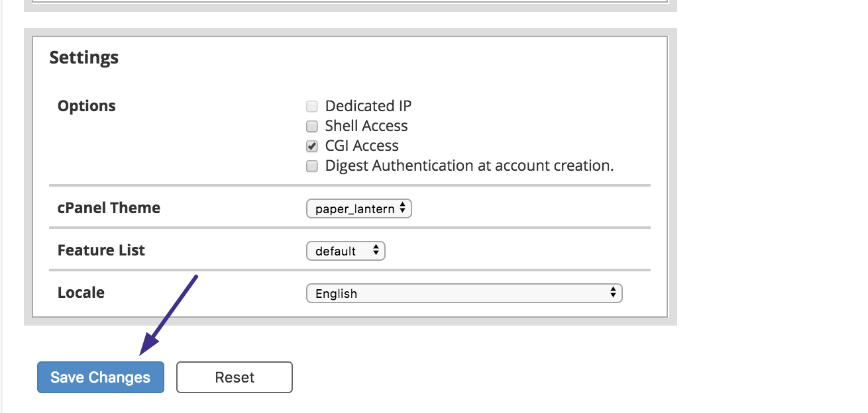868x413 pixels.
Task: Click the Options row label
Action: (87, 106)
